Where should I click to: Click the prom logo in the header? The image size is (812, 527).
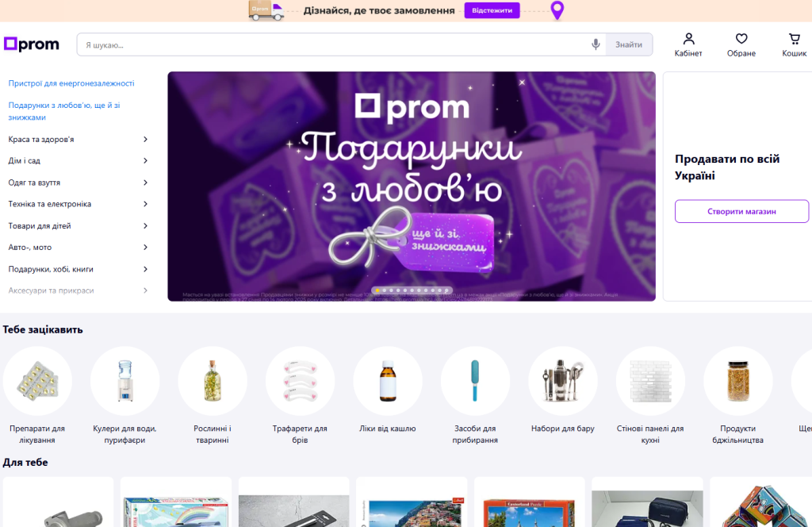32,44
